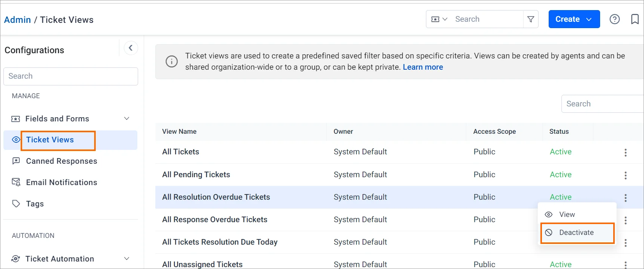Click the Email Notifications envelope icon

click(x=16, y=182)
